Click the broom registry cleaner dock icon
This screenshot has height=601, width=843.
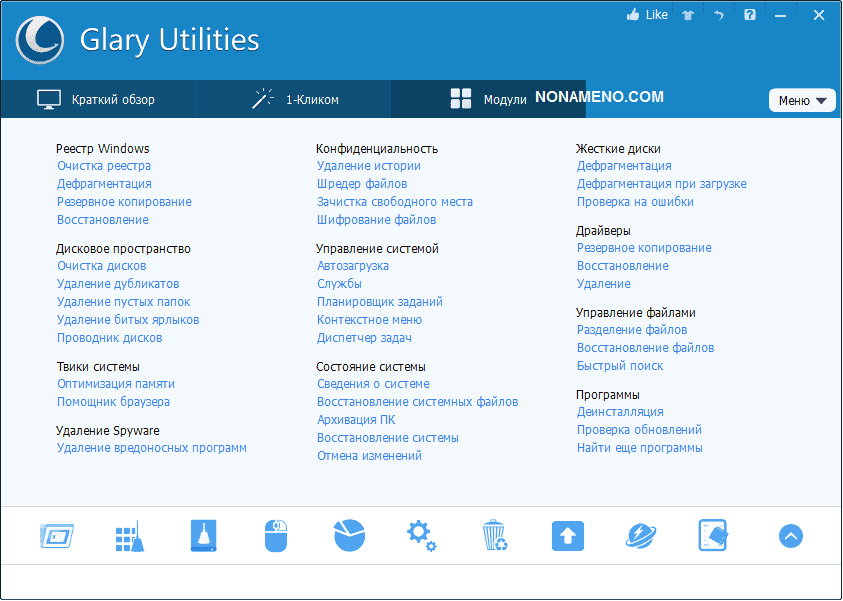[129, 536]
